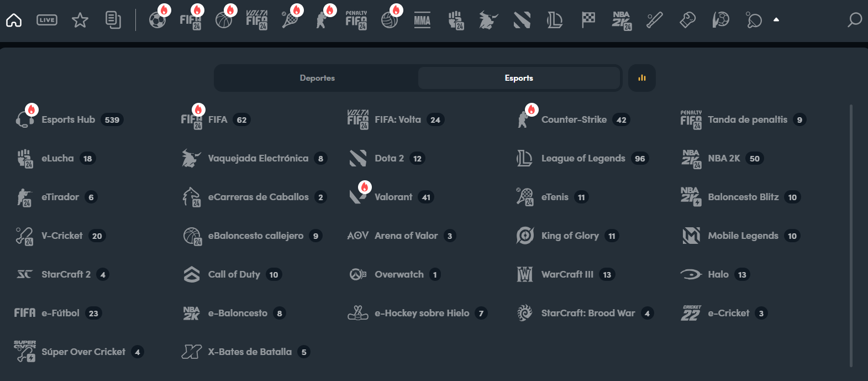Select Arena of Valor
The image size is (868, 381).
[x=402, y=236]
